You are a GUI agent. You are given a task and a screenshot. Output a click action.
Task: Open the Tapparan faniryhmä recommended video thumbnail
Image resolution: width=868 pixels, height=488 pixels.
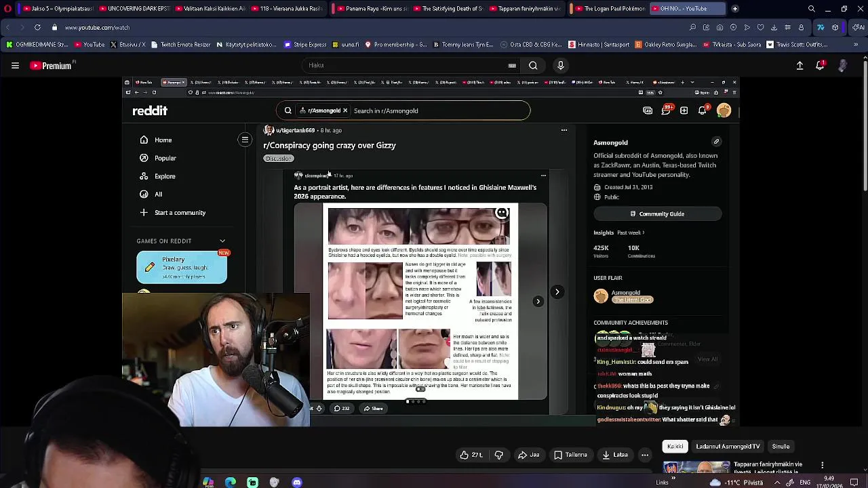pyautogui.click(x=696, y=468)
